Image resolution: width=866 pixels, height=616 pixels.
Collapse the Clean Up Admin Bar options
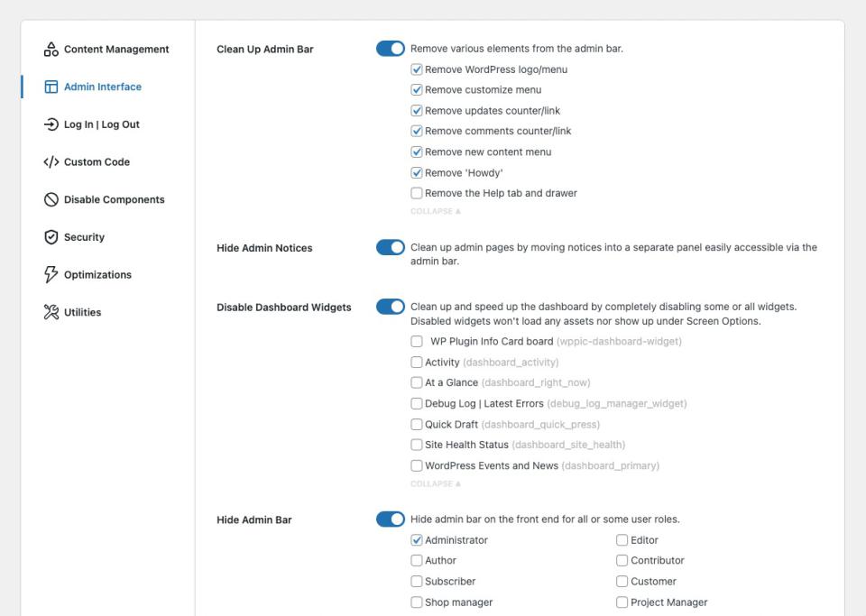pyautogui.click(x=436, y=211)
